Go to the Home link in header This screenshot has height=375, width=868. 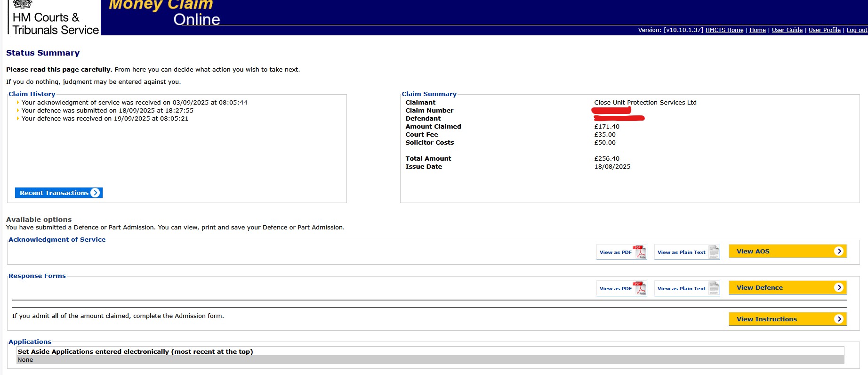click(757, 30)
